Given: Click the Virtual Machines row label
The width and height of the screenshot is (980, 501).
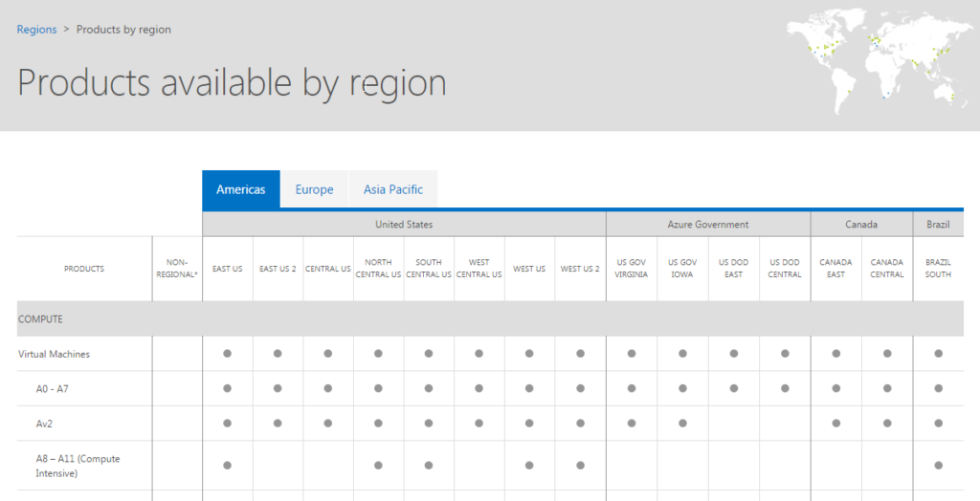Looking at the screenshot, I should (x=54, y=354).
